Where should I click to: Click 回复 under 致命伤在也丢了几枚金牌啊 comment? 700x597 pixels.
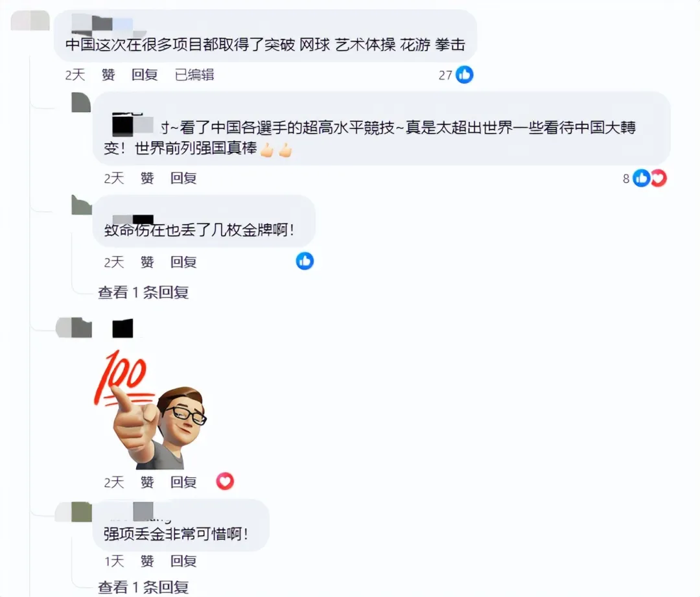[183, 262]
